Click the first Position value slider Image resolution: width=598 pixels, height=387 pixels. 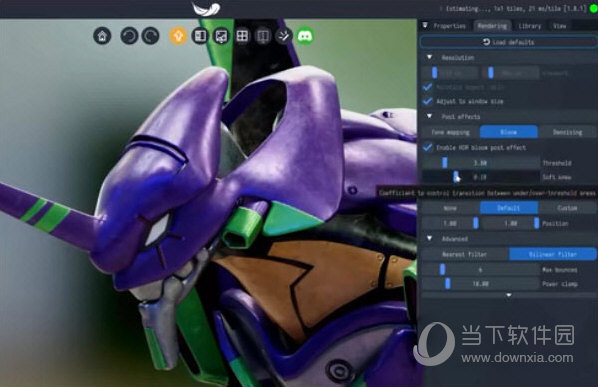tap(450, 223)
